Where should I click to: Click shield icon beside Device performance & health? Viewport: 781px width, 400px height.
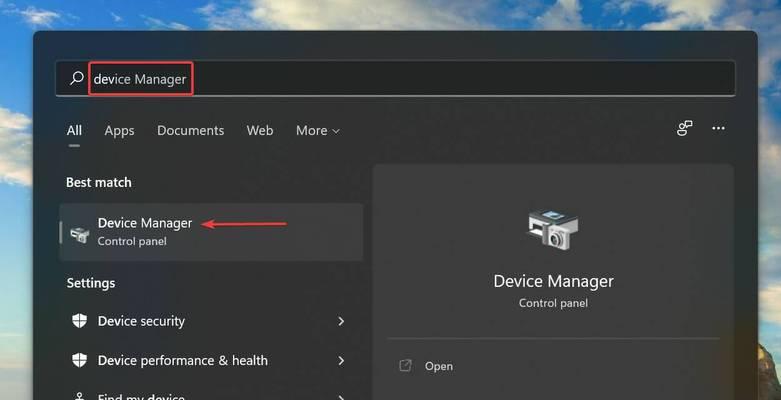(x=79, y=360)
